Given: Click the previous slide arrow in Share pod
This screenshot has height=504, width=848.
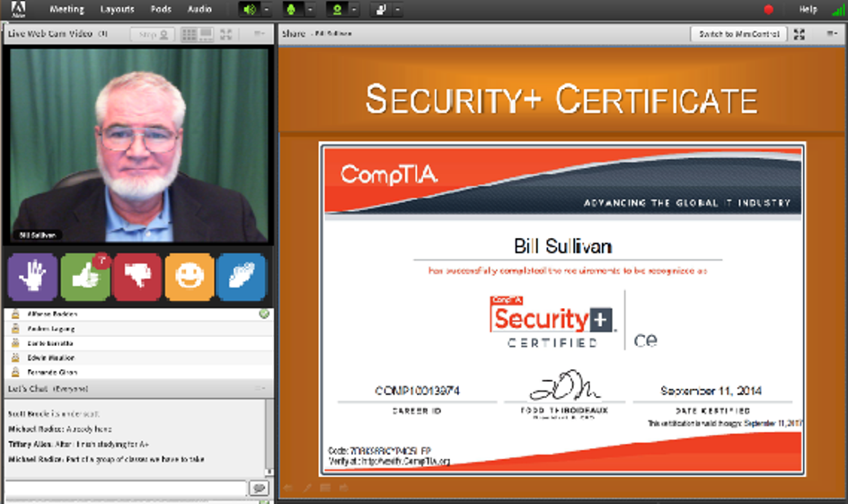Looking at the screenshot, I should click(x=287, y=488).
